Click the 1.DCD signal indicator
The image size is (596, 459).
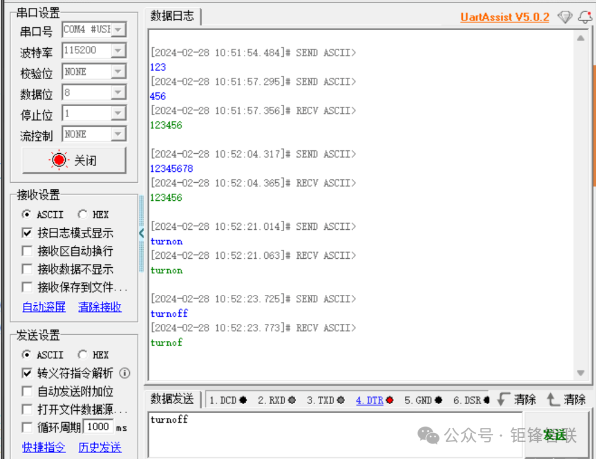click(x=228, y=400)
